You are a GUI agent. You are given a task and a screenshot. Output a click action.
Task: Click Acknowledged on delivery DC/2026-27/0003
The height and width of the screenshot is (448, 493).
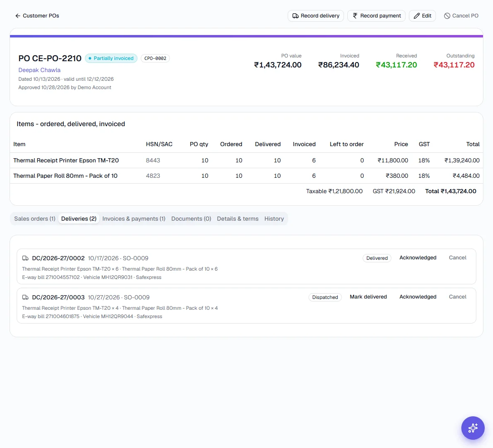tap(418, 297)
